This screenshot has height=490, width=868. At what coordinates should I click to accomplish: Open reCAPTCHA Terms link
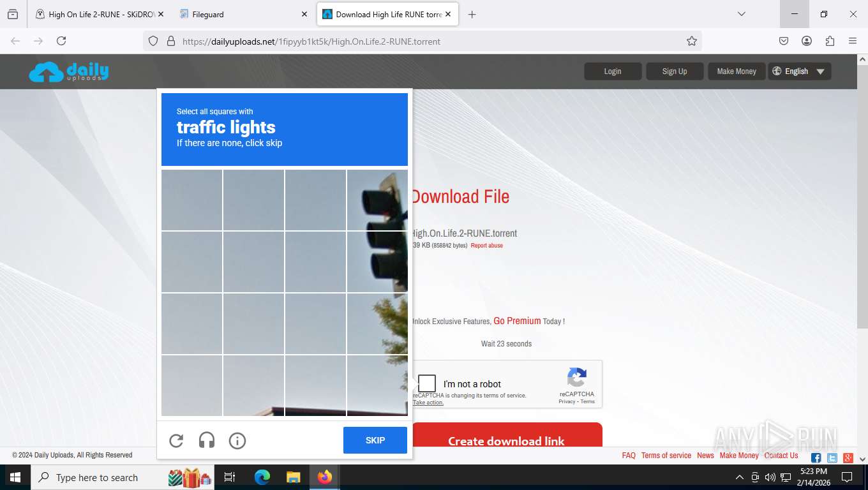point(588,402)
